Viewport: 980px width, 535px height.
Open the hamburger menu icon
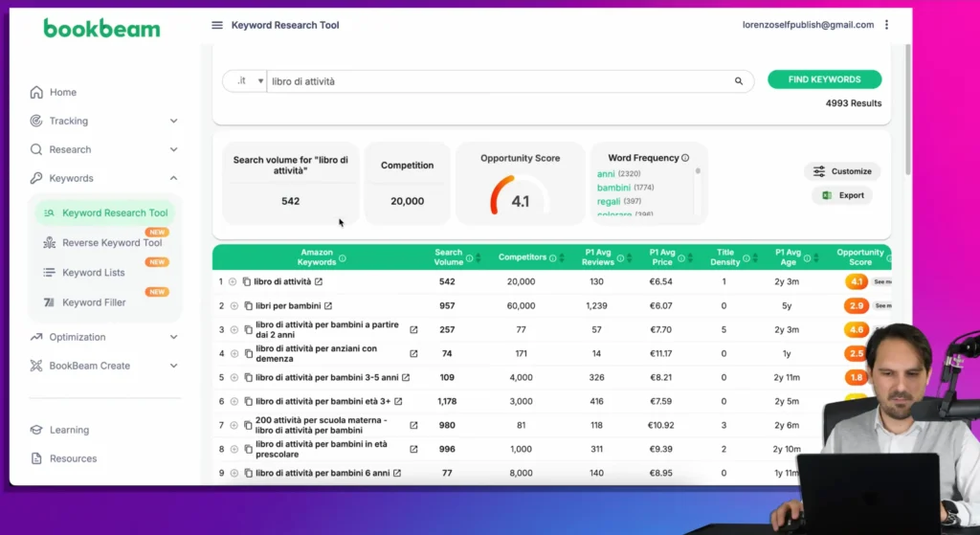coord(217,25)
